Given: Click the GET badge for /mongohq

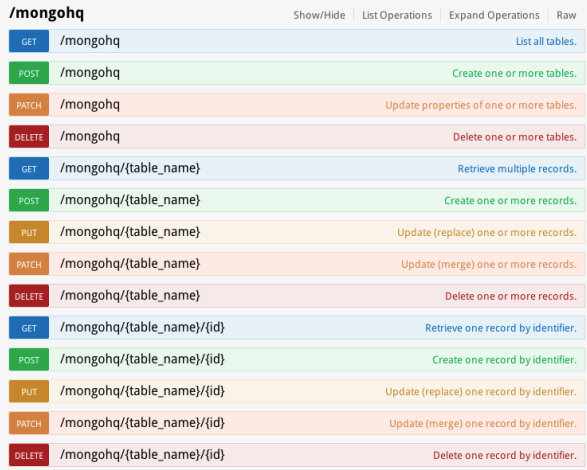Looking at the screenshot, I should (29, 41).
